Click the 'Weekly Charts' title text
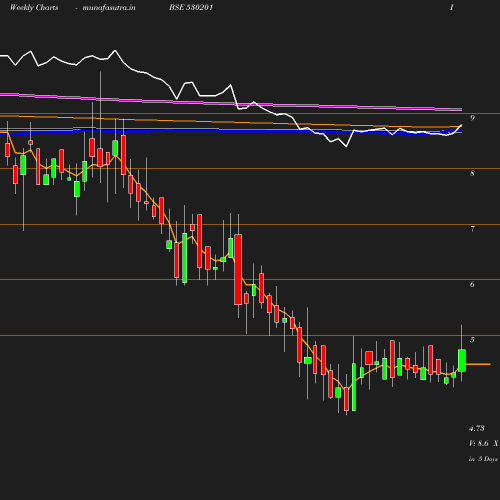The width and height of the screenshot is (500, 500). pos(34,7)
